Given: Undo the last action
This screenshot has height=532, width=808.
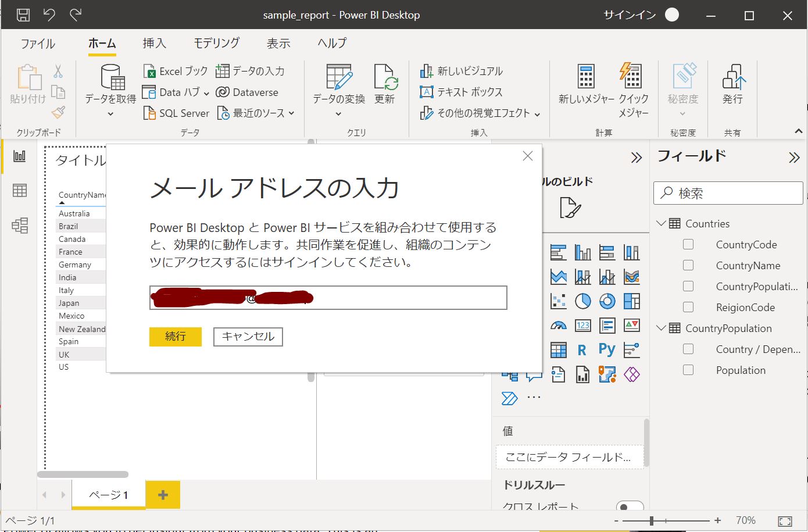Looking at the screenshot, I should pos(49,15).
